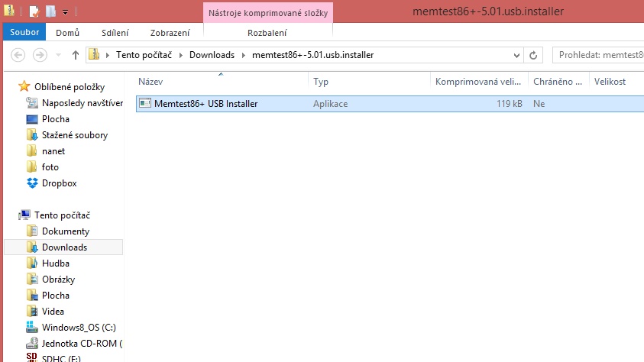Open the Rozbalení tab

(267, 33)
